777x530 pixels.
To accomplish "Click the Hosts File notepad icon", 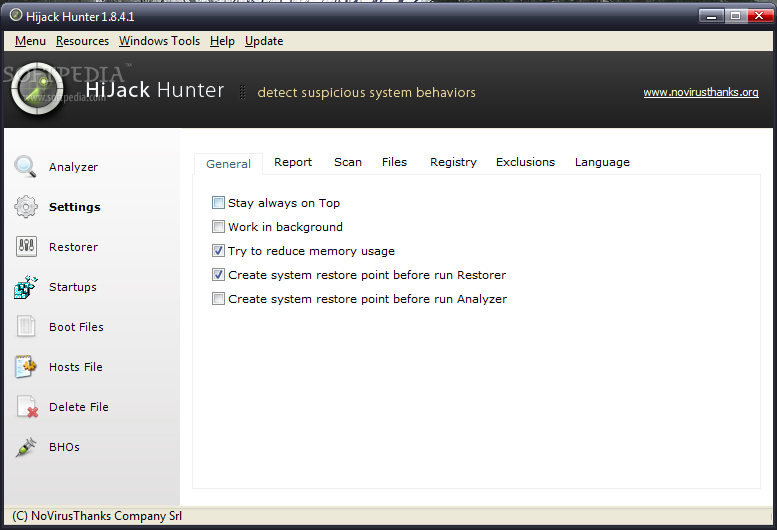I will click(26, 367).
